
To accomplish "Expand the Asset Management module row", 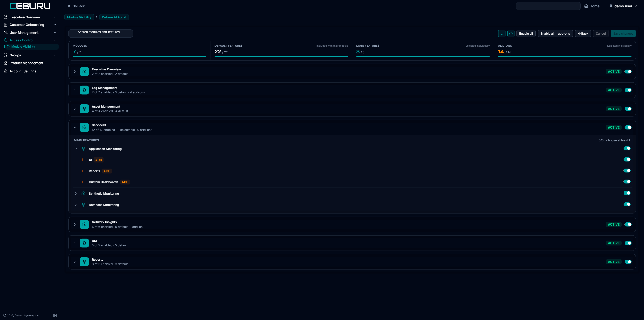I will pos(75,109).
